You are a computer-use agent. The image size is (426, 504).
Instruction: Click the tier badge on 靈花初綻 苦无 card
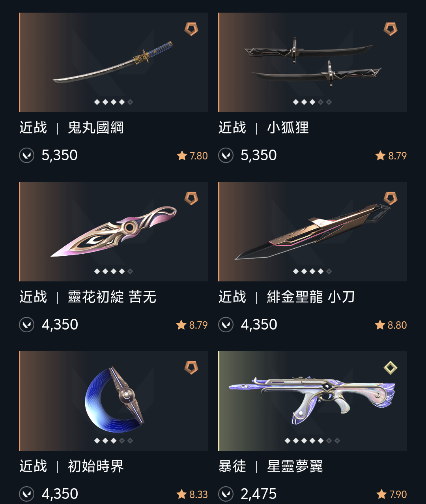(x=191, y=198)
